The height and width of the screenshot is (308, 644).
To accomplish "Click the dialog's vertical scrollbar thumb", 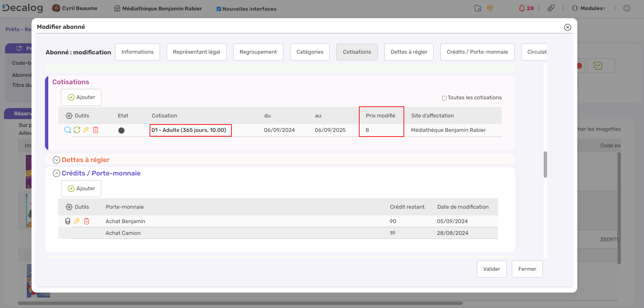I will pos(545,164).
